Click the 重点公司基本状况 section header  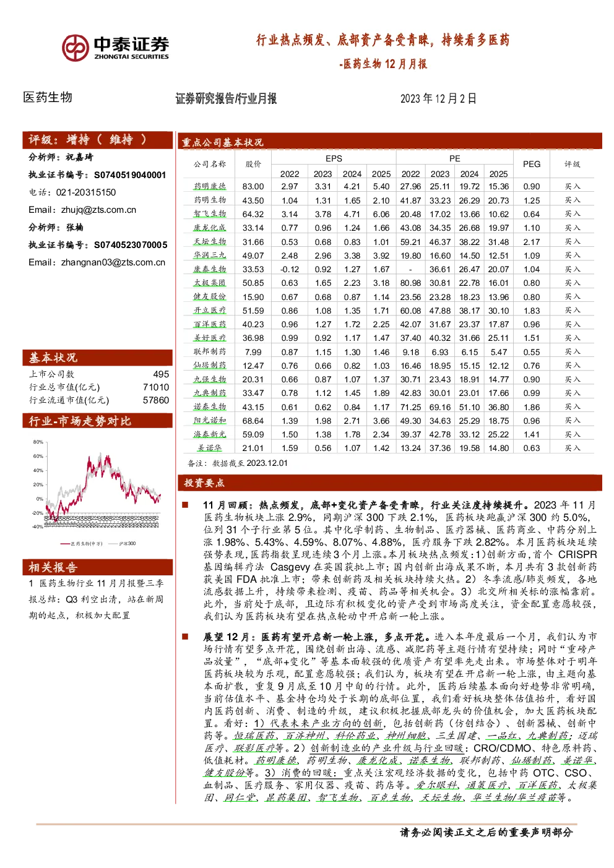(389, 142)
